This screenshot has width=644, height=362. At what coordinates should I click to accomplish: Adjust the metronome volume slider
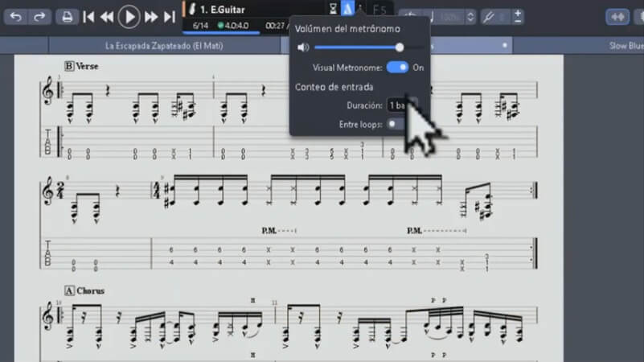(x=367, y=47)
